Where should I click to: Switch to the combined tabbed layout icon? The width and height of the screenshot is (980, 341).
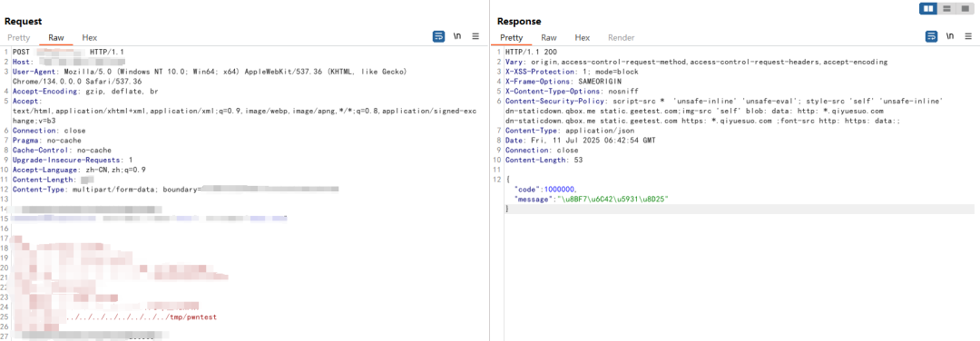[x=965, y=8]
